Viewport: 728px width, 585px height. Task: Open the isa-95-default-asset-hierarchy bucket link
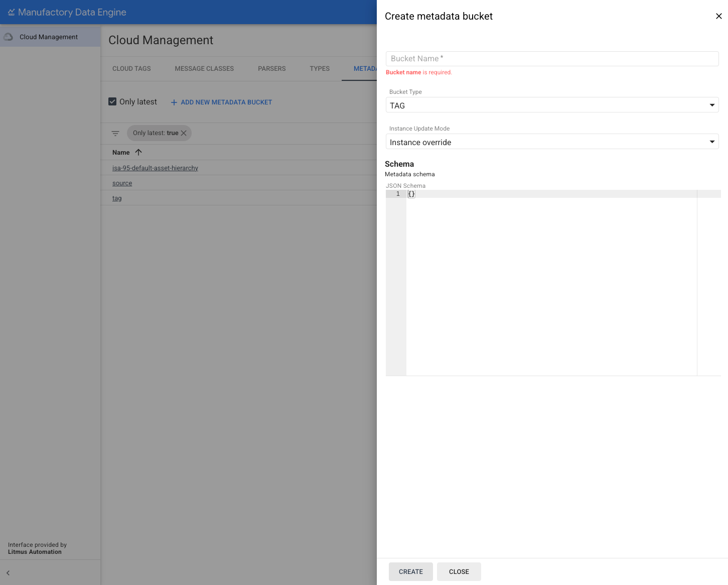(155, 168)
